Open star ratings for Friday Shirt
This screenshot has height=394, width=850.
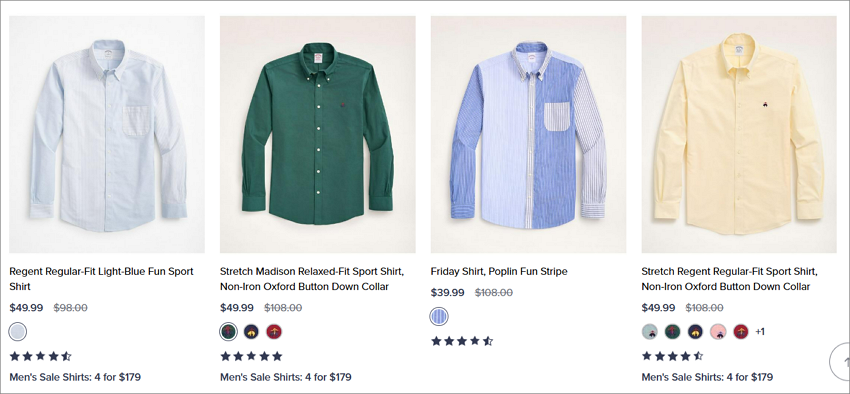coord(462,341)
